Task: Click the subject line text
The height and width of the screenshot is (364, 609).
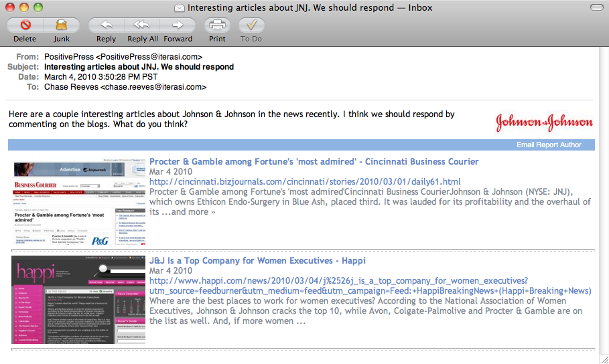Action: [x=139, y=67]
